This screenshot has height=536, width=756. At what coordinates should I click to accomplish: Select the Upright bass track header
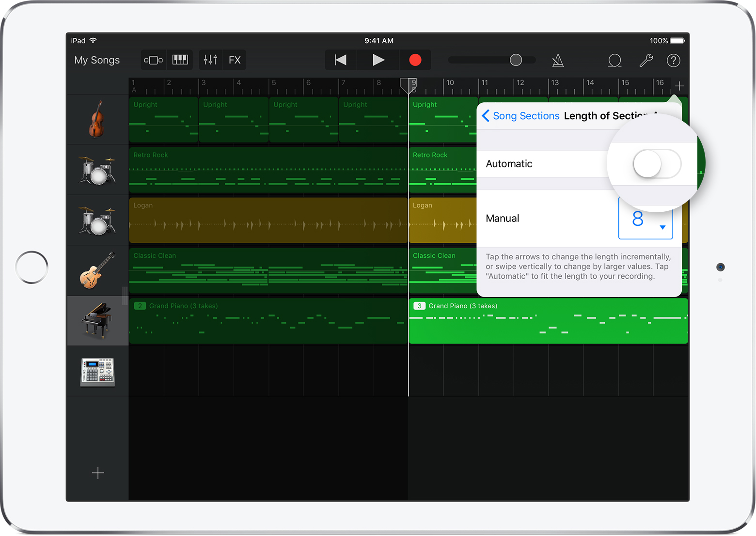tap(97, 120)
